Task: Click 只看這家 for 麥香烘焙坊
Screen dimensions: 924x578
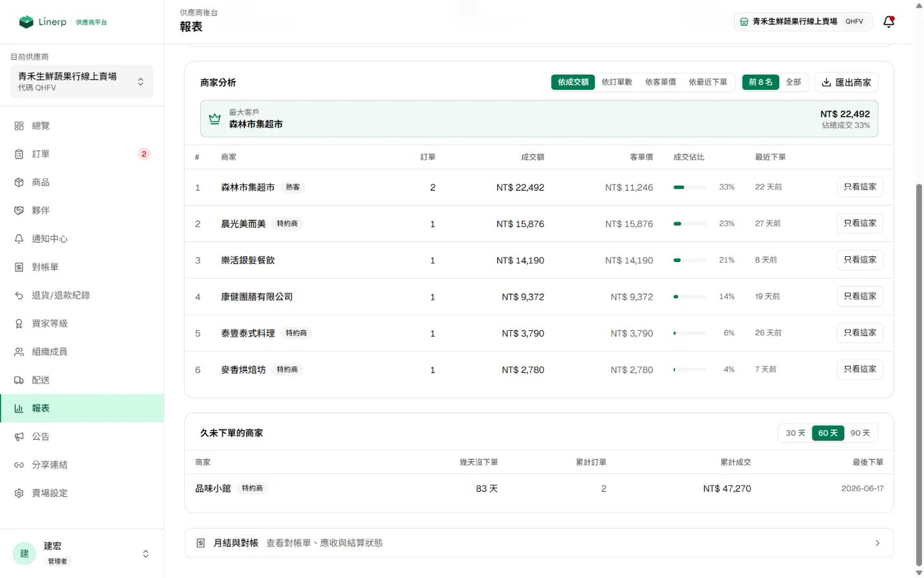Action: [860, 369]
